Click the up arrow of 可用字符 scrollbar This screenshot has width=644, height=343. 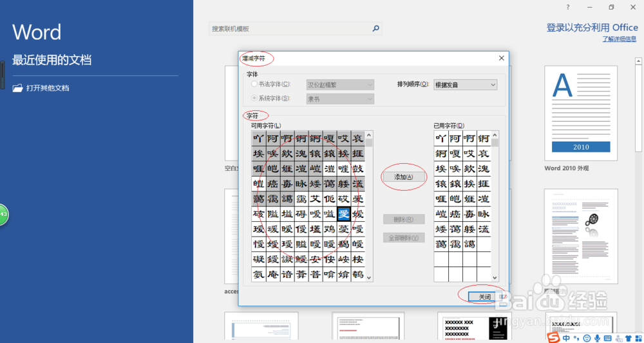tap(369, 135)
